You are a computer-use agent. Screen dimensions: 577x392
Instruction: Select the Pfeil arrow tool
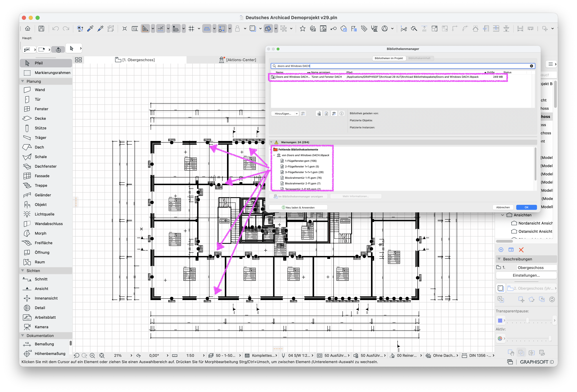[46, 63]
